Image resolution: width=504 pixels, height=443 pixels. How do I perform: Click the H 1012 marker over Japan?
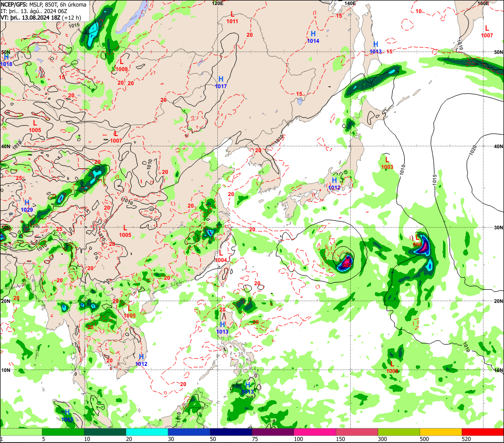click(334, 184)
